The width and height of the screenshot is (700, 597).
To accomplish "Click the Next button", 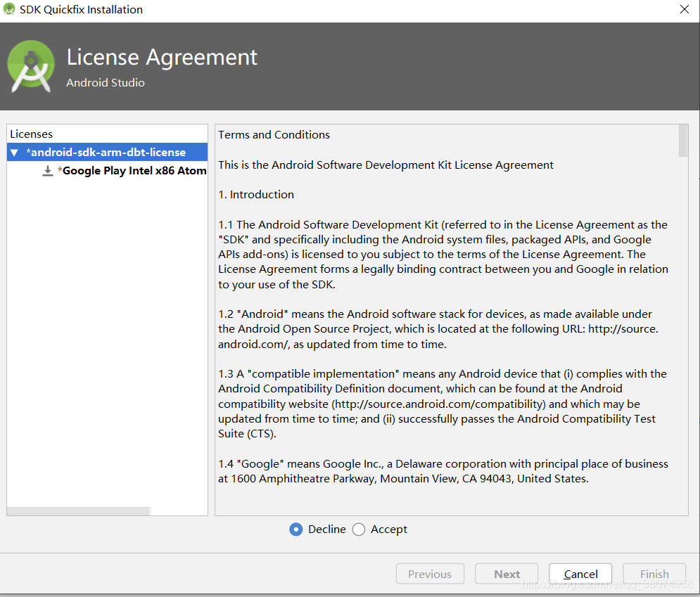I will [x=507, y=574].
